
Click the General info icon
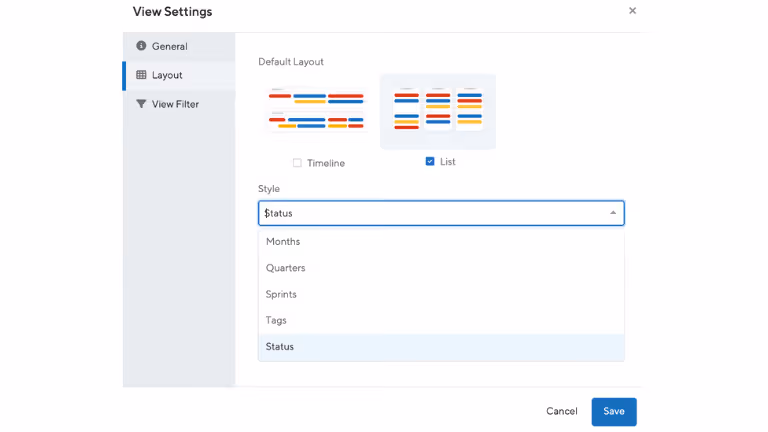(141, 46)
